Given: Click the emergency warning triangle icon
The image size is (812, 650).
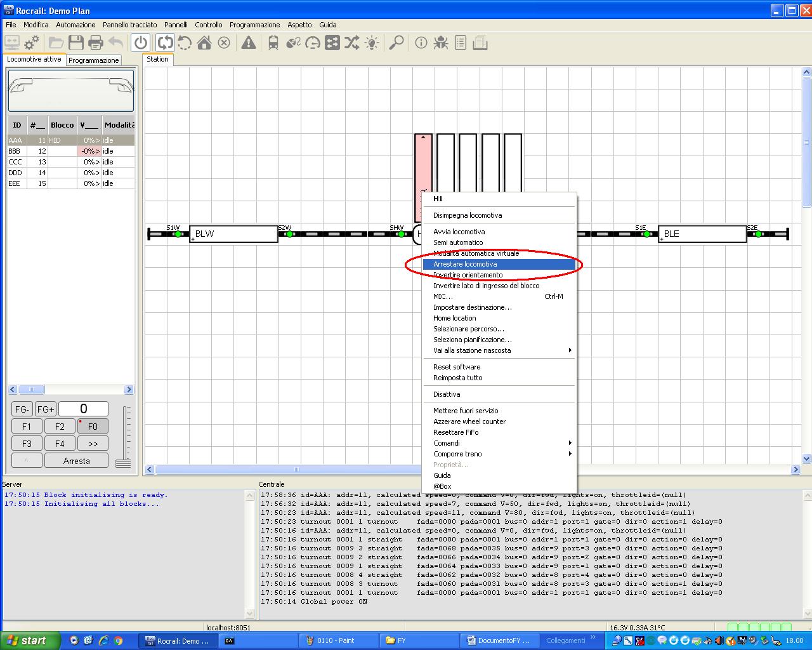Looking at the screenshot, I should pos(249,43).
